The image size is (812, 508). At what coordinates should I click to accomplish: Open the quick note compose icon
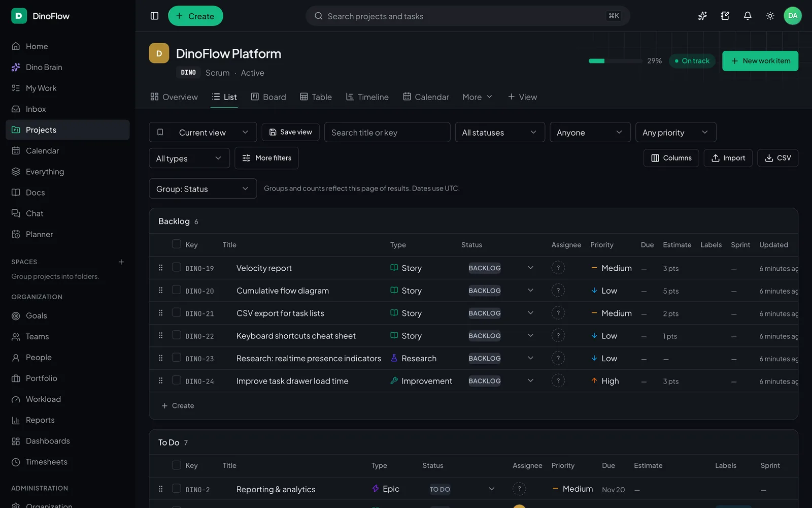(725, 16)
